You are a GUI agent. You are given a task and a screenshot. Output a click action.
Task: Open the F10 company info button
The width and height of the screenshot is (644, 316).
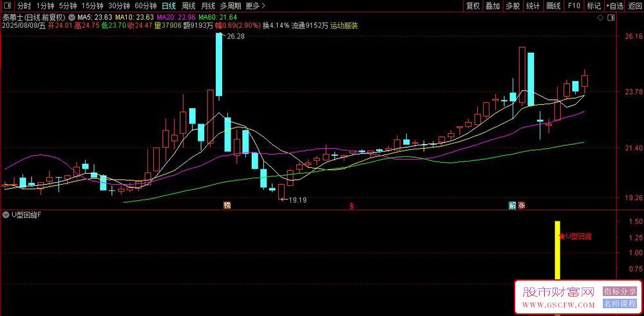[574, 6]
